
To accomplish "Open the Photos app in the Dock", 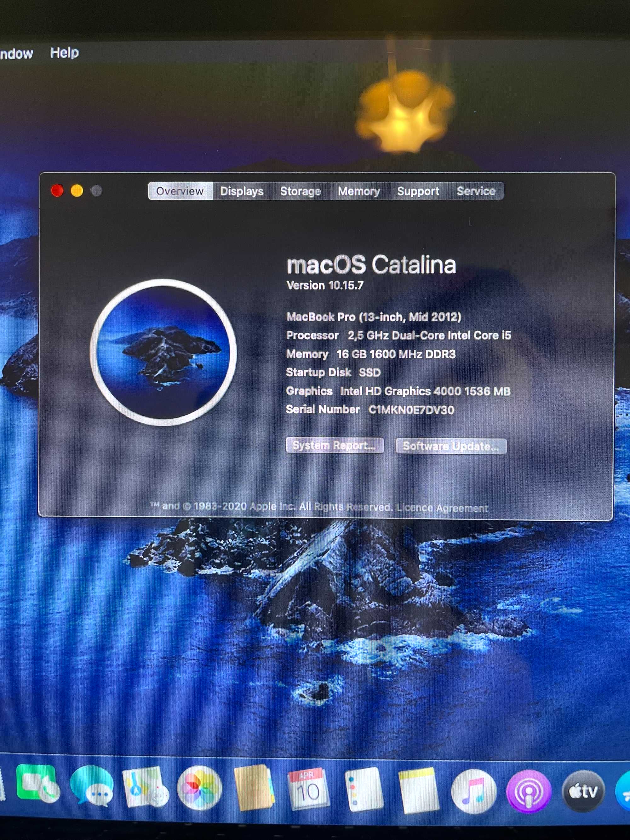I will click(200, 788).
